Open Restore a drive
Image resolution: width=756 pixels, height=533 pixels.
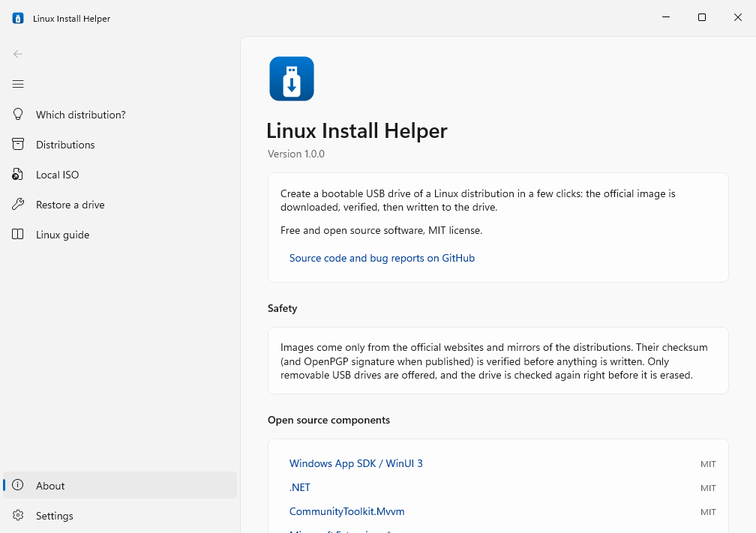(119, 205)
